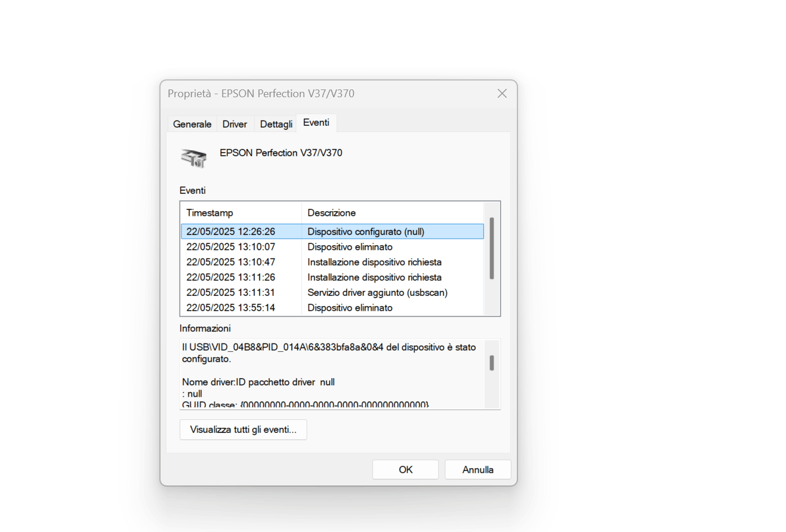Click the Descrizione column header
Screen dimensions: 786x532
click(x=393, y=213)
